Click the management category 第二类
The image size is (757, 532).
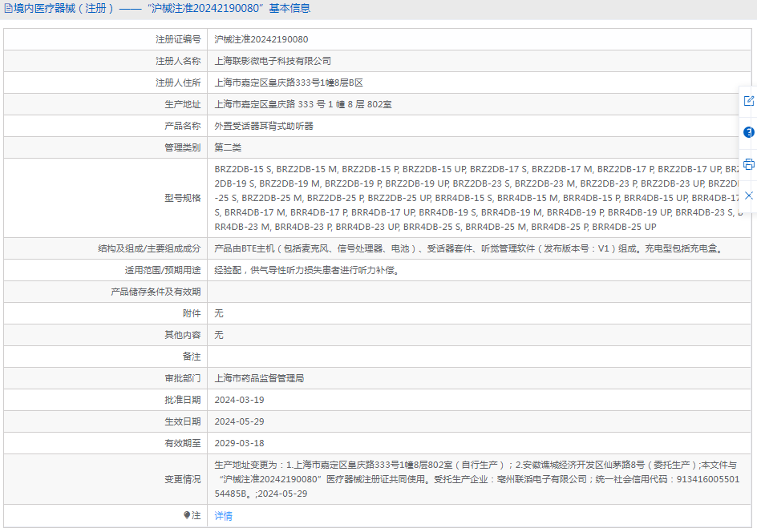[228, 147]
